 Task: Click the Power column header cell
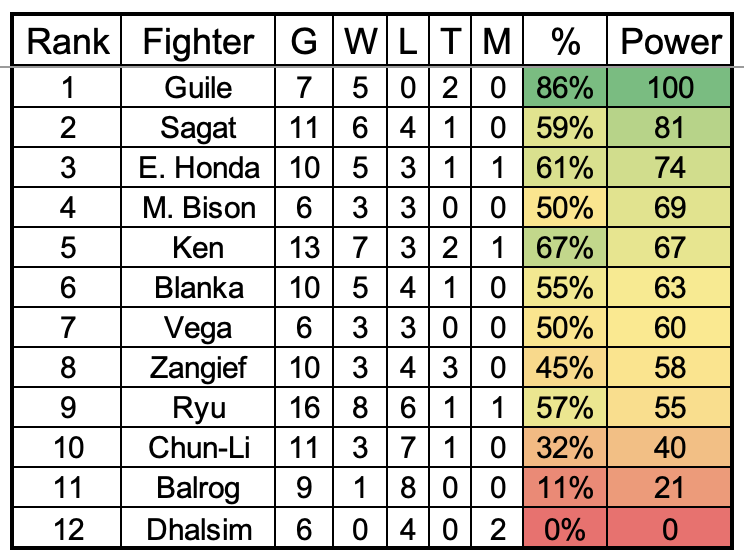point(669,41)
